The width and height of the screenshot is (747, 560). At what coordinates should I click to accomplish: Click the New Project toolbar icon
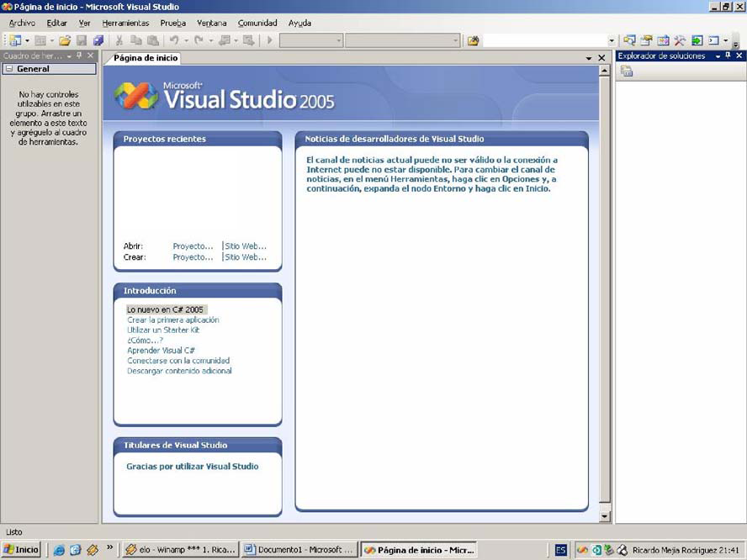click(15, 41)
